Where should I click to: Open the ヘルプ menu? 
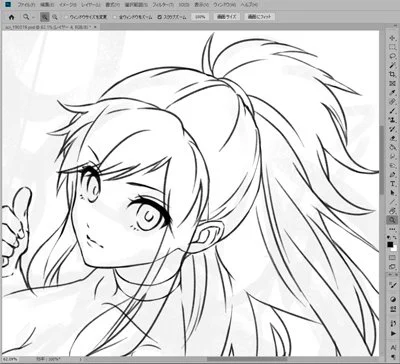coord(249,5)
